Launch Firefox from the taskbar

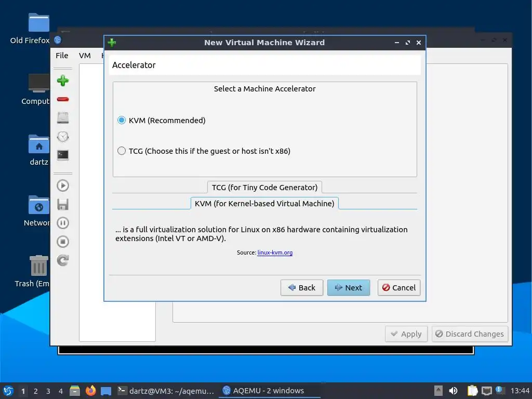tap(90, 391)
